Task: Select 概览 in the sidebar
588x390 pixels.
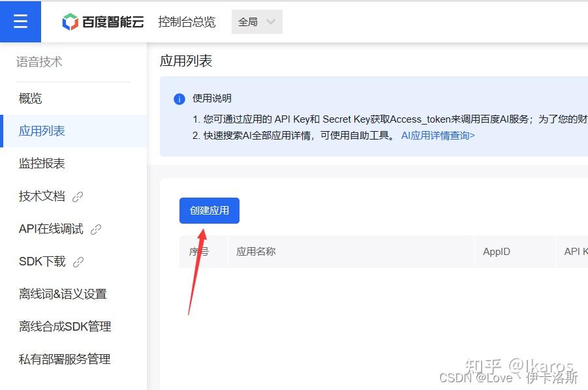Action: (x=30, y=99)
